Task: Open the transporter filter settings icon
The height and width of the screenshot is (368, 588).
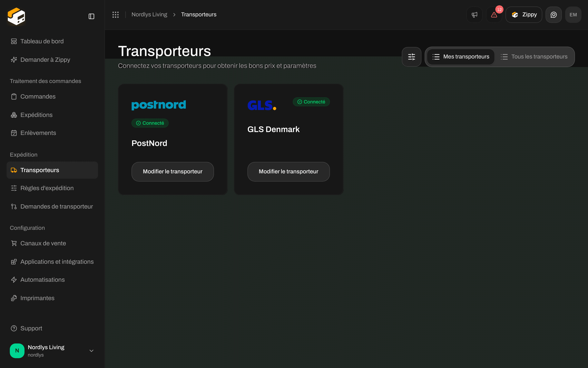Action: pyautogui.click(x=411, y=57)
